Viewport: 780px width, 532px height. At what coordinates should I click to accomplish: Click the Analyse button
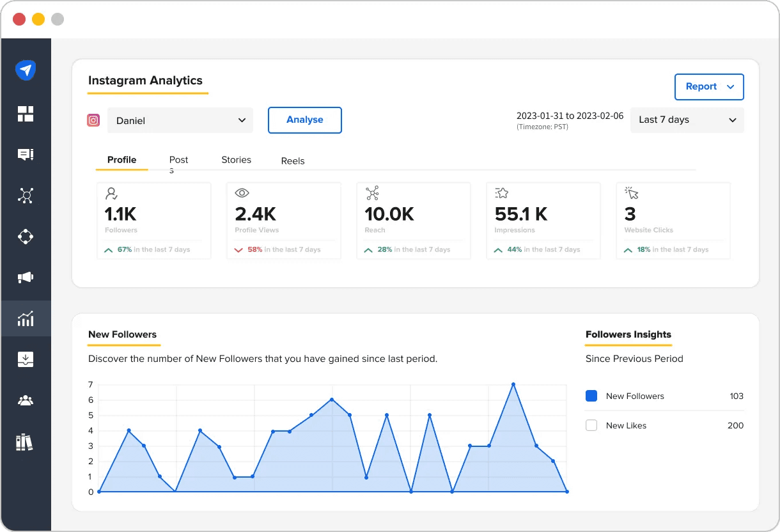point(305,120)
